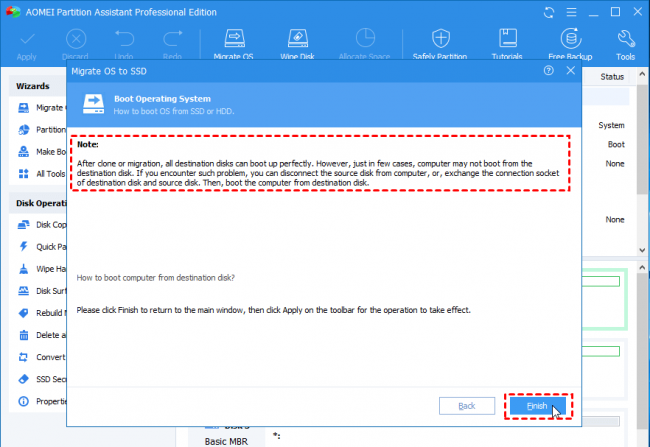Select Wipe Hard Drive sidebar item
650x447 pixels.
pyautogui.click(x=42, y=269)
